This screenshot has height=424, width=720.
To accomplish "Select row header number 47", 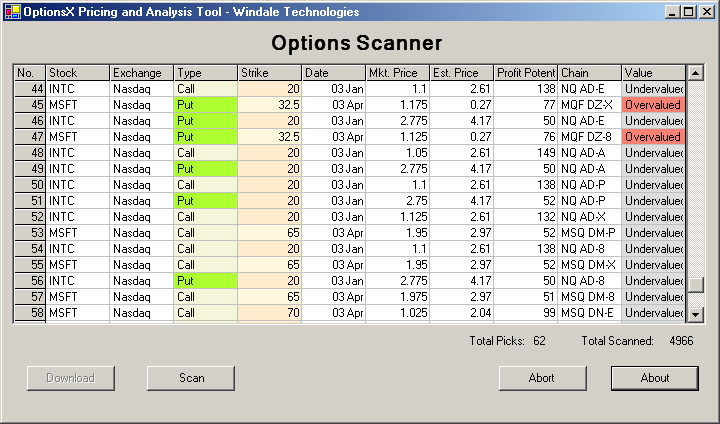I will (x=30, y=137).
